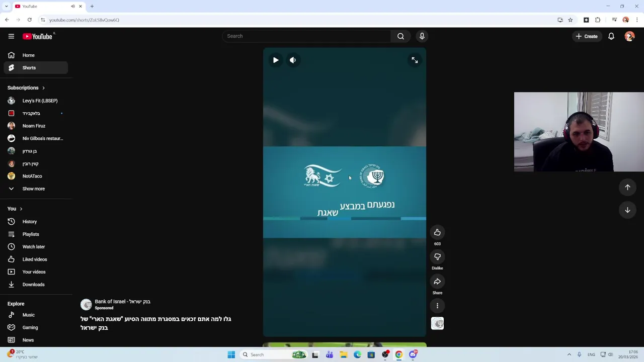Dislike the Short with thumbs down
The image size is (644, 362).
437,257
